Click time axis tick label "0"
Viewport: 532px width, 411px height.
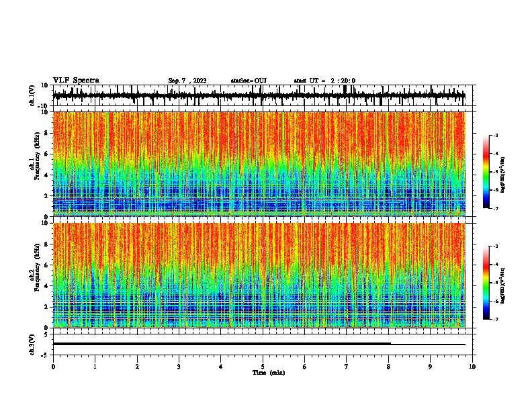click(53, 367)
